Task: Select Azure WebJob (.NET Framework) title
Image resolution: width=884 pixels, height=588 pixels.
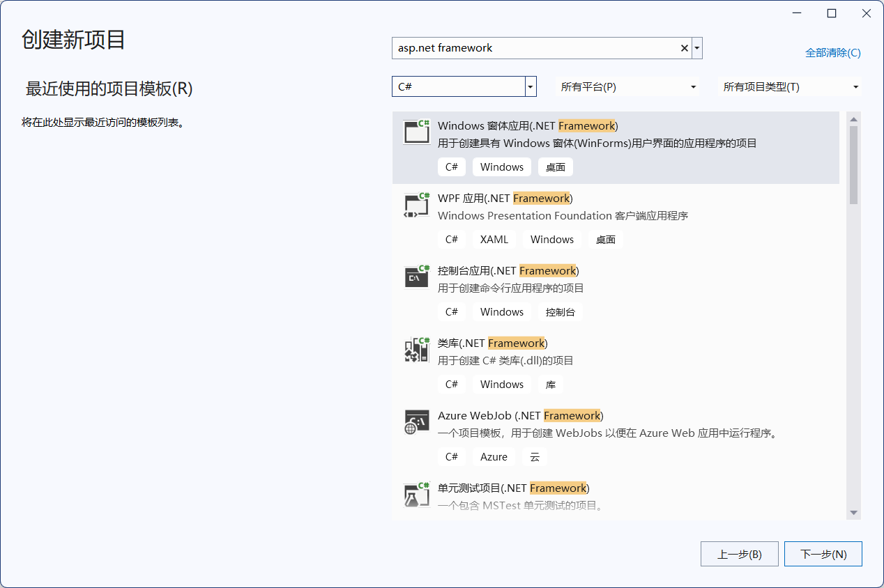Action: [x=521, y=416]
